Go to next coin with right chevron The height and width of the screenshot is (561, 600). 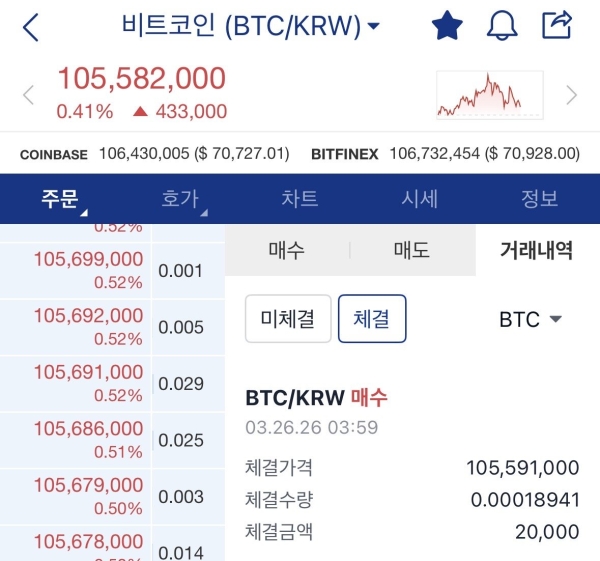point(572,96)
